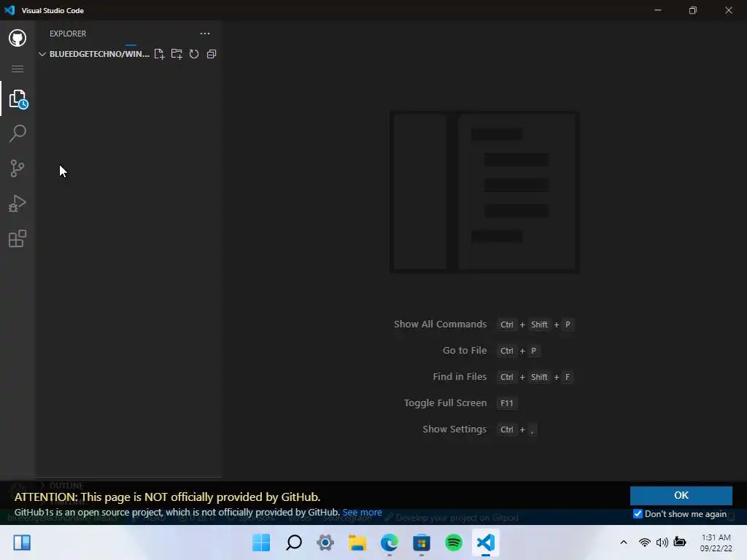
Task: Open the Run and Debug view icon
Action: (18, 203)
